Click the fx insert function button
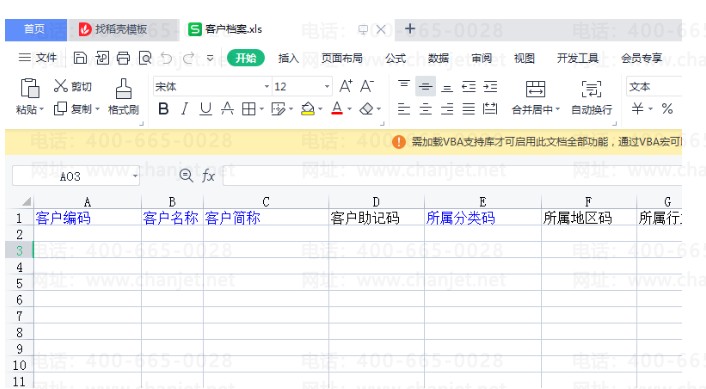The image size is (706, 389). (x=208, y=176)
